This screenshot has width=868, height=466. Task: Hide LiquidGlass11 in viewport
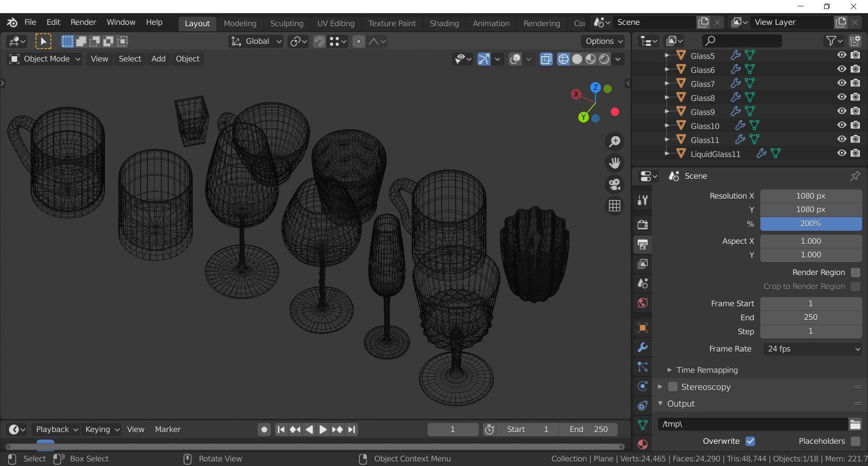841,153
